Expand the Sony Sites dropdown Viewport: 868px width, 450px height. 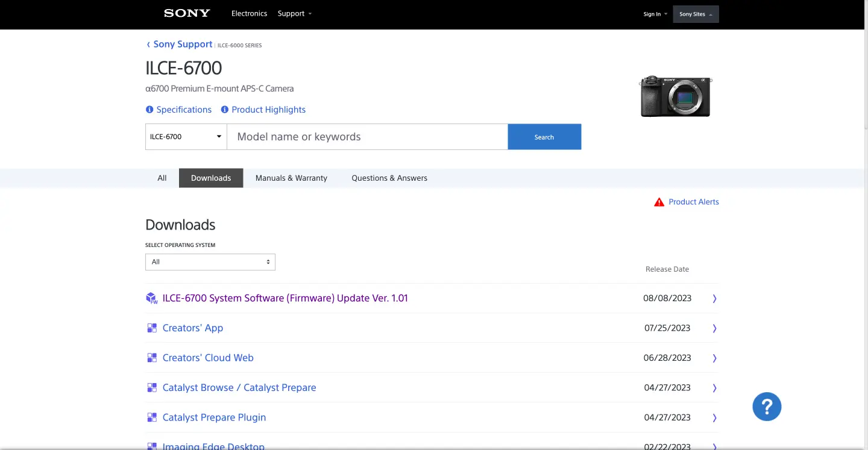pyautogui.click(x=696, y=14)
